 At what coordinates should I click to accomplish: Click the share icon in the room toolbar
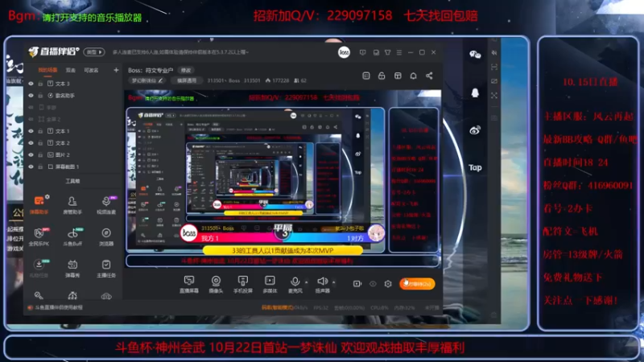tap(429, 76)
